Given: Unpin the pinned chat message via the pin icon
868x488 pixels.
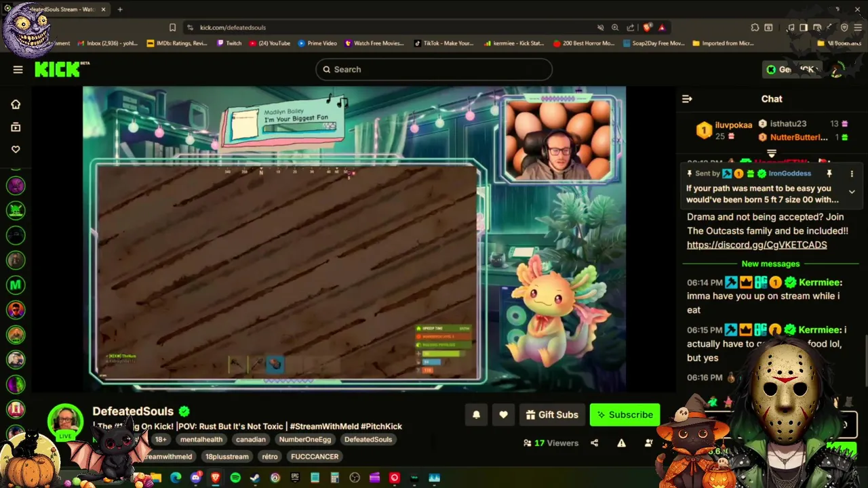Looking at the screenshot, I should pos(829,174).
